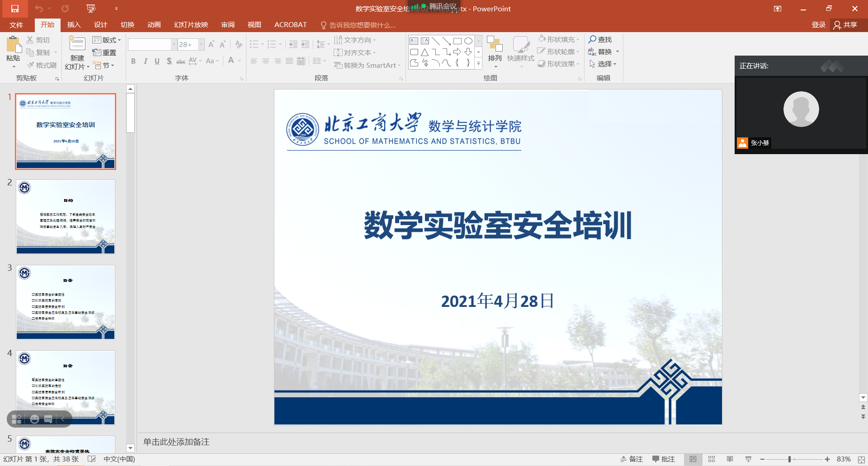
Task: Toggle Italic text formatting
Action: tap(145, 61)
